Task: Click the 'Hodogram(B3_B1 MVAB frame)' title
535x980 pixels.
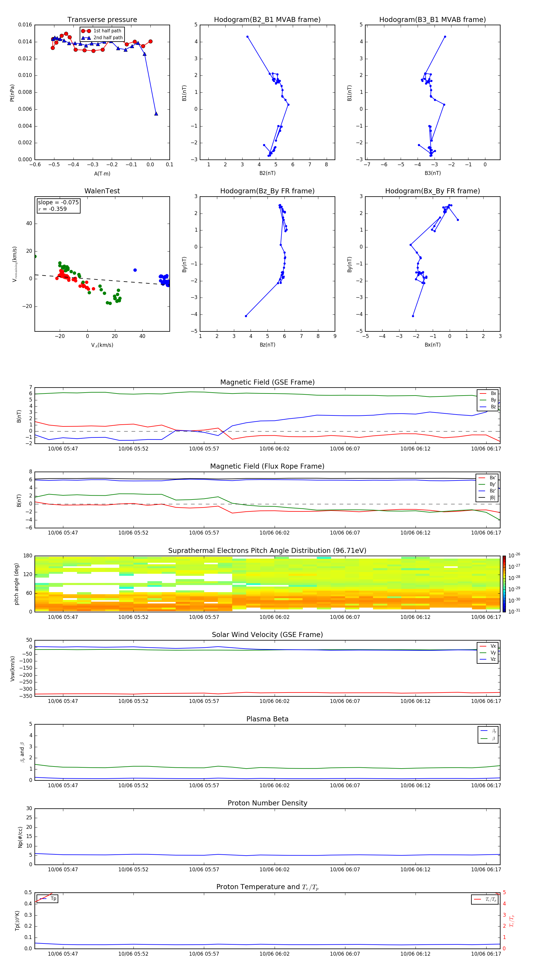Action: coord(432,20)
